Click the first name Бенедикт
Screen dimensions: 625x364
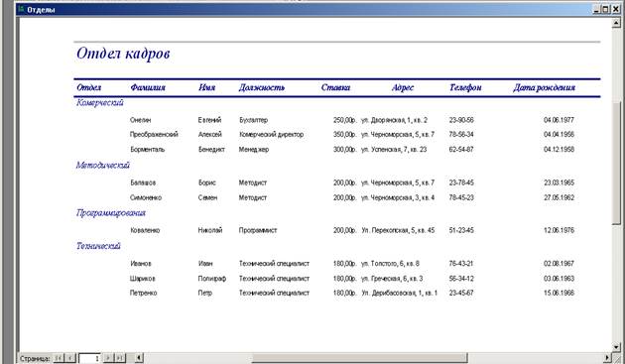coord(211,150)
